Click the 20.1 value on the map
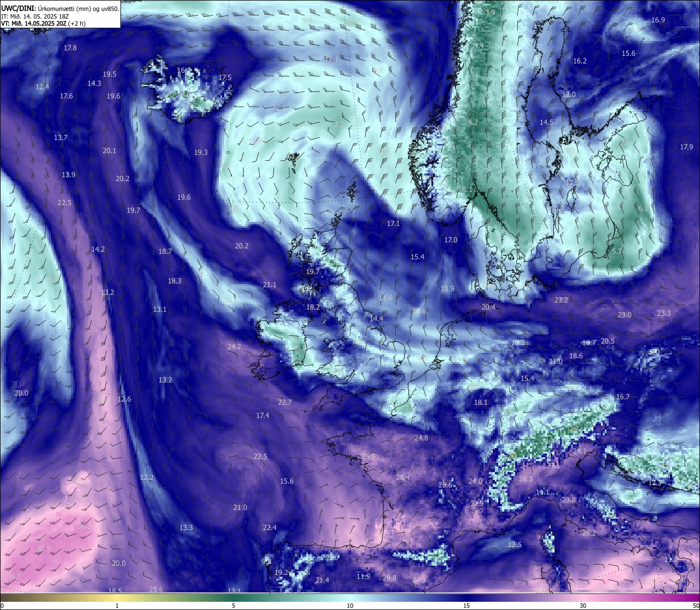Viewport: 700px width, 610px height. click(x=109, y=151)
